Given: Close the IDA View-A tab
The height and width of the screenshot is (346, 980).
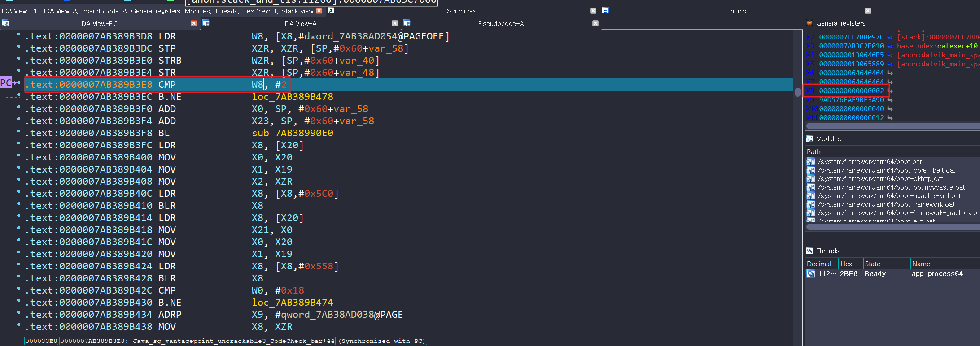Looking at the screenshot, I should (395, 23).
